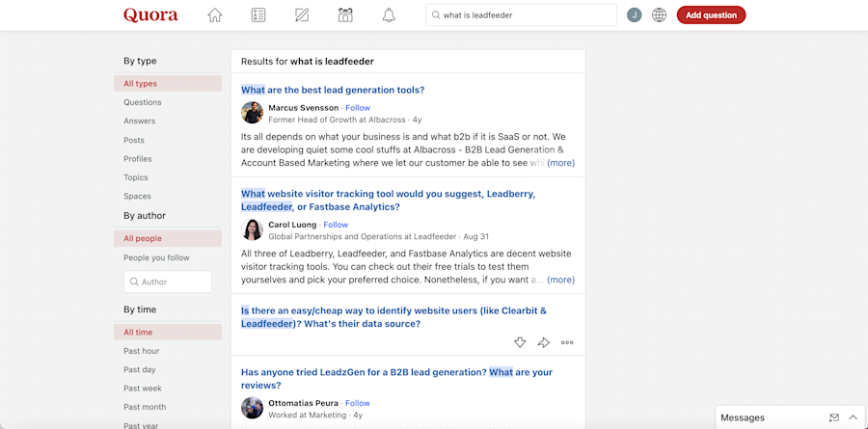Filter results by Posts
Viewport: 868px width, 429px height.
134,140
